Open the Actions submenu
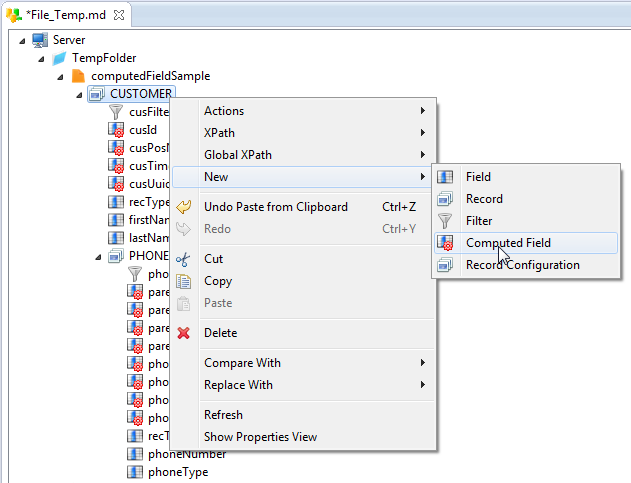Viewport: 631px width, 483px height. tap(224, 111)
